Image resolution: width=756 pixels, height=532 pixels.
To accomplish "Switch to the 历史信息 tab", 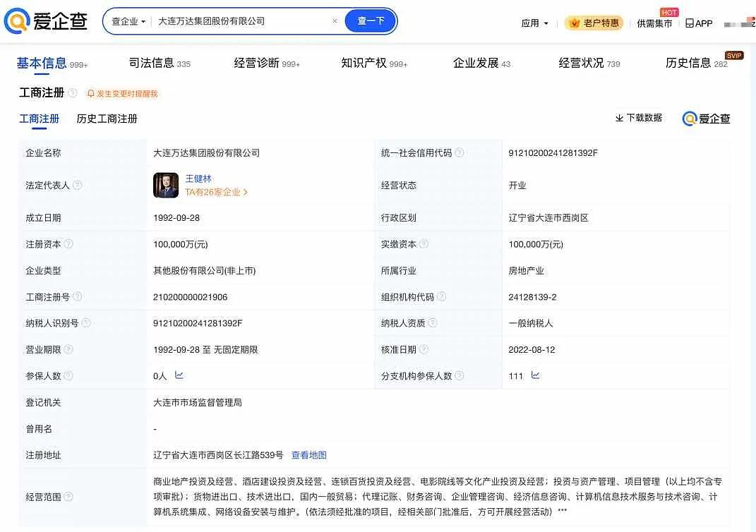I will click(697, 63).
